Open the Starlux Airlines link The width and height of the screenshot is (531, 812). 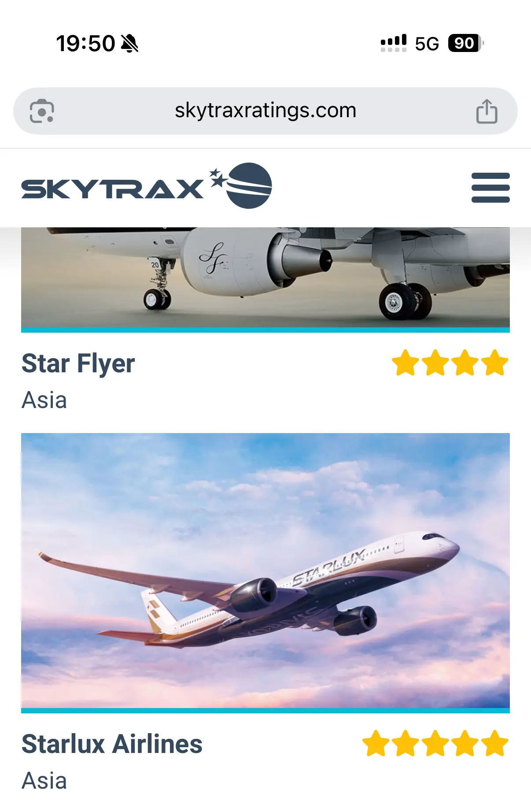coord(112,744)
